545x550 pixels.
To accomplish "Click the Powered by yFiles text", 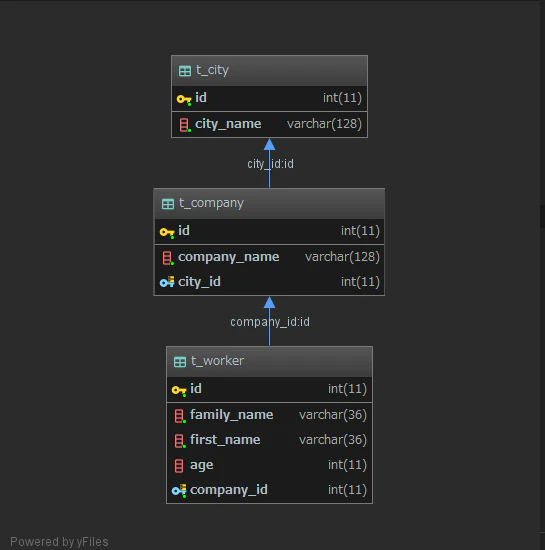I will pos(59,542).
